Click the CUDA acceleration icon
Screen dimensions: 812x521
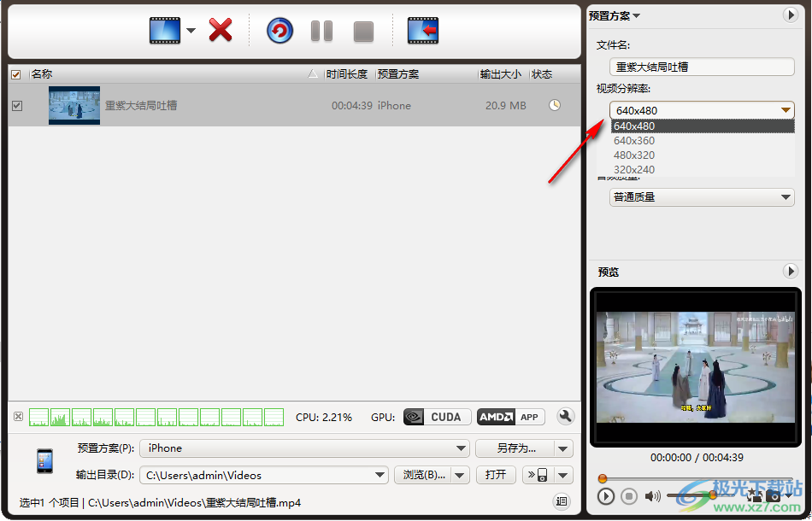(x=436, y=417)
